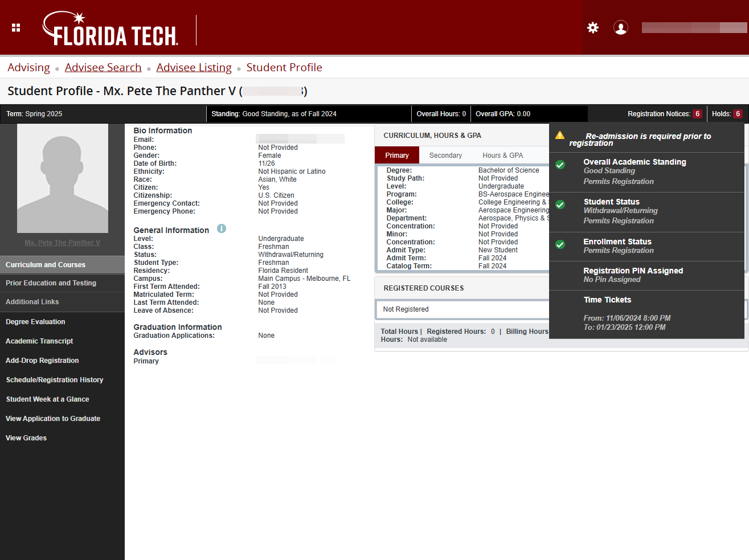Click the re-admission warning triangle icon
Image resolution: width=749 pixels, height=560 pixels.
click(560, 135)
